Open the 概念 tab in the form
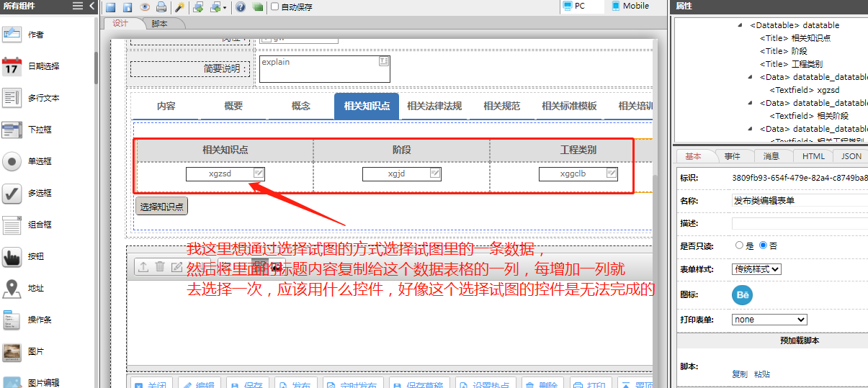The image size is (868, 388). coord(301,106)
